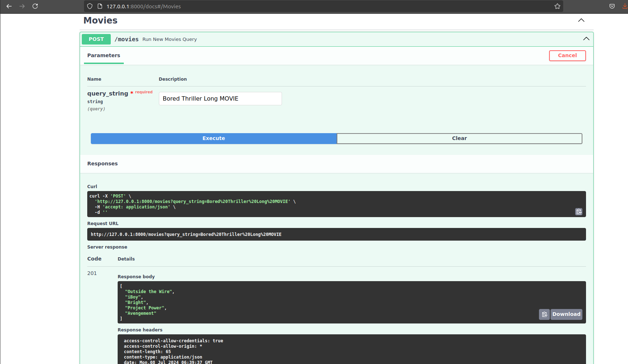Viewport: 628px width, 364px height.
Task: Click the /movies endpoint path
Action: coord(127,39)
